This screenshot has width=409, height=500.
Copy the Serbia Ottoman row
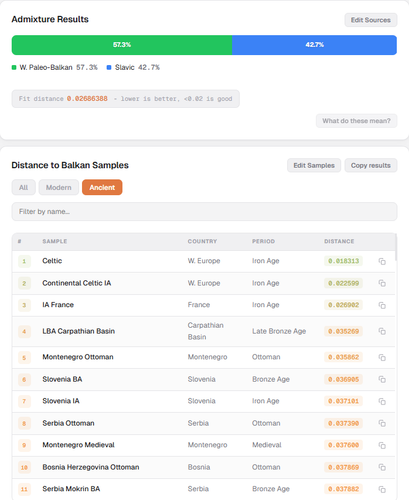click(382, 423)
